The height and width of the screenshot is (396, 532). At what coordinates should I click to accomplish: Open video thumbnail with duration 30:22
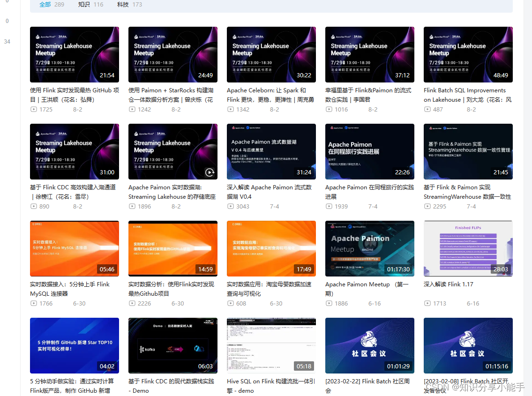click(x=271, y=55)
